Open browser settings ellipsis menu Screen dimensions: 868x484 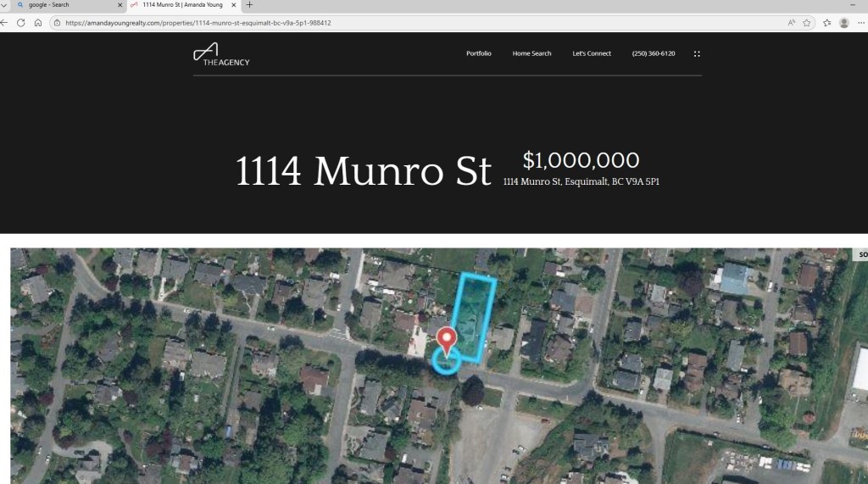tap(861, 23)
